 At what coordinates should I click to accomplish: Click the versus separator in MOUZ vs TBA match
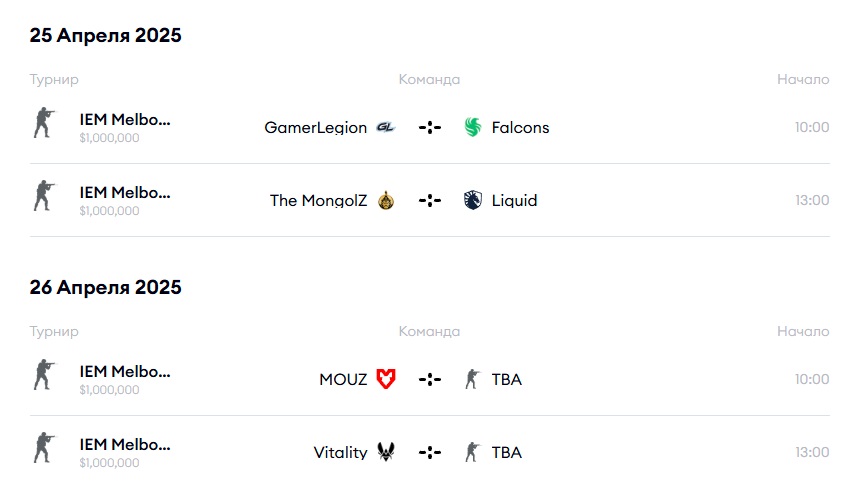click(x=430, y=379)
